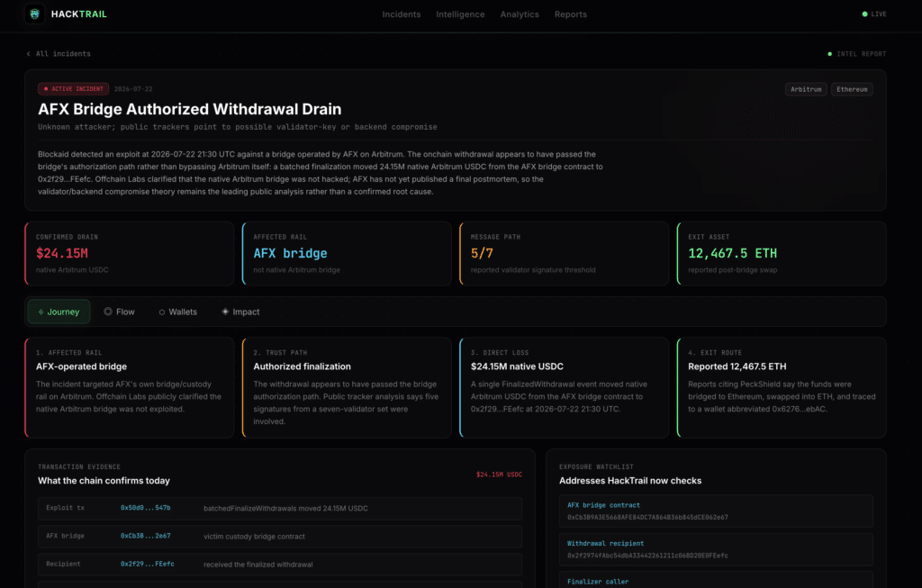Click the AFX bridge contract watchlist entry
Image resolution: width=922 pixels, height=588 pixels.
716,511
